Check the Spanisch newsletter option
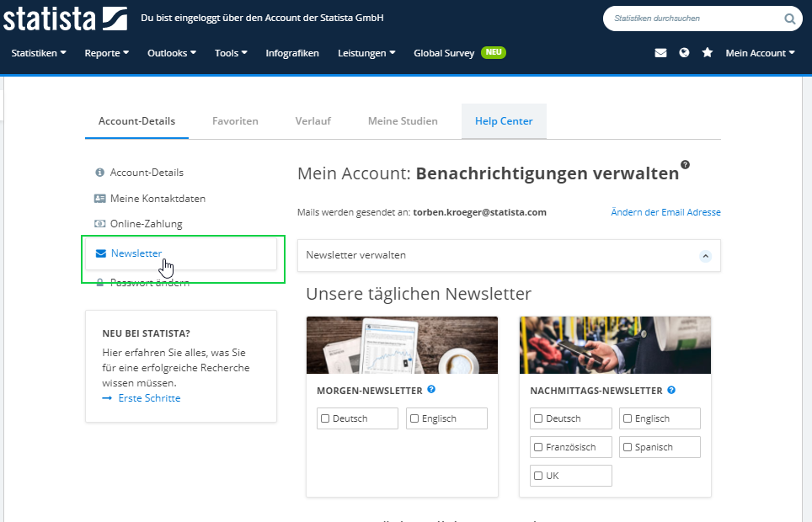 tap(628, 447)
